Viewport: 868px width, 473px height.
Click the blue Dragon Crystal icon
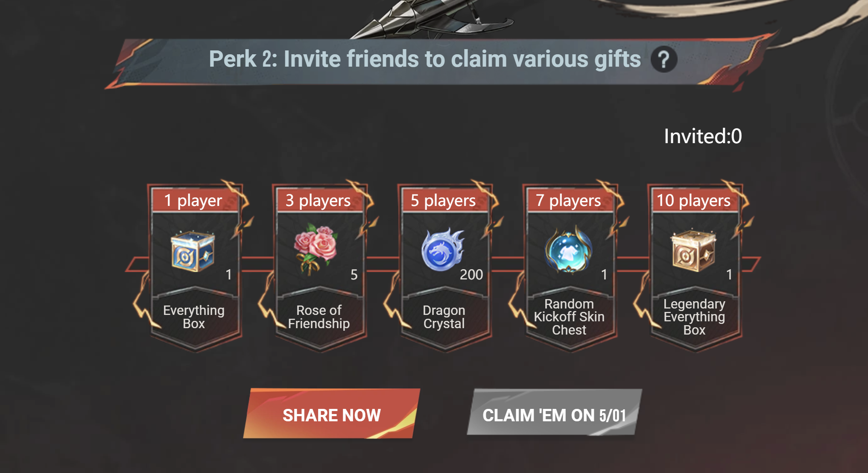pyautogui.click(x=442, y=250)
